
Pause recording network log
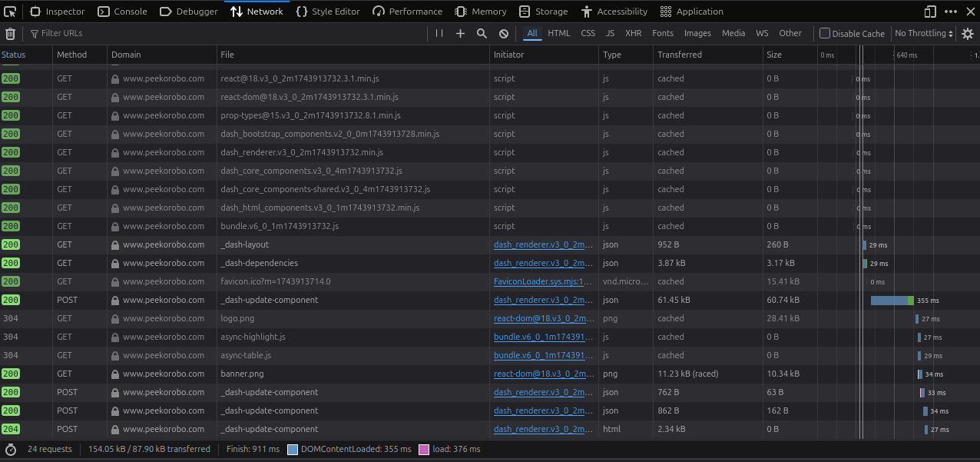439,33
